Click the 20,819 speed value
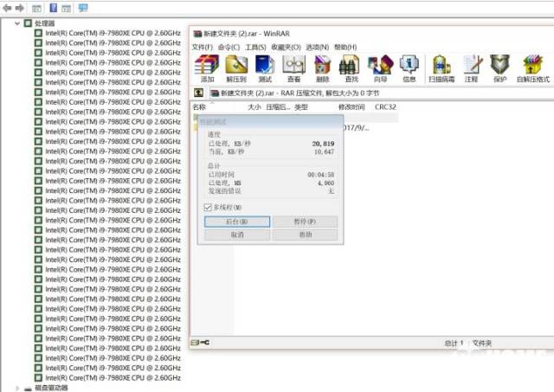 323,144
